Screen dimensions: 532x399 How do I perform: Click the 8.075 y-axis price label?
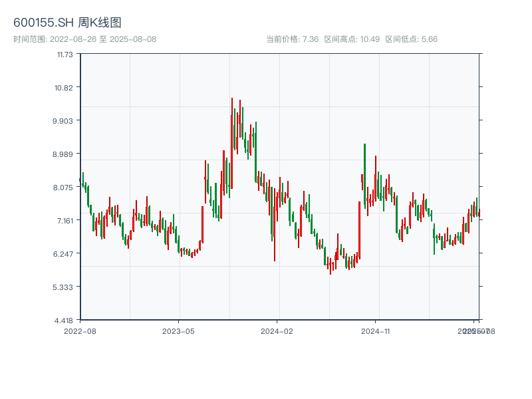[65, 188]
